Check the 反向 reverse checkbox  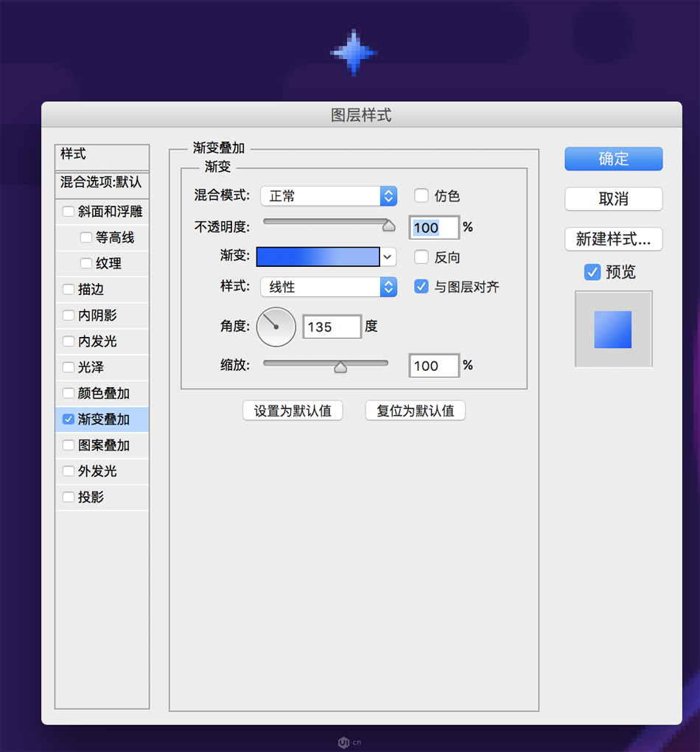(x=421, y=257)
